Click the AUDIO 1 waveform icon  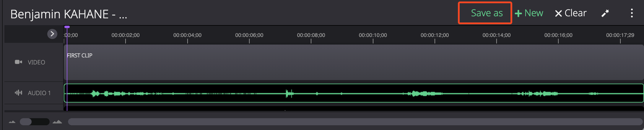click(x=18, y=93)
